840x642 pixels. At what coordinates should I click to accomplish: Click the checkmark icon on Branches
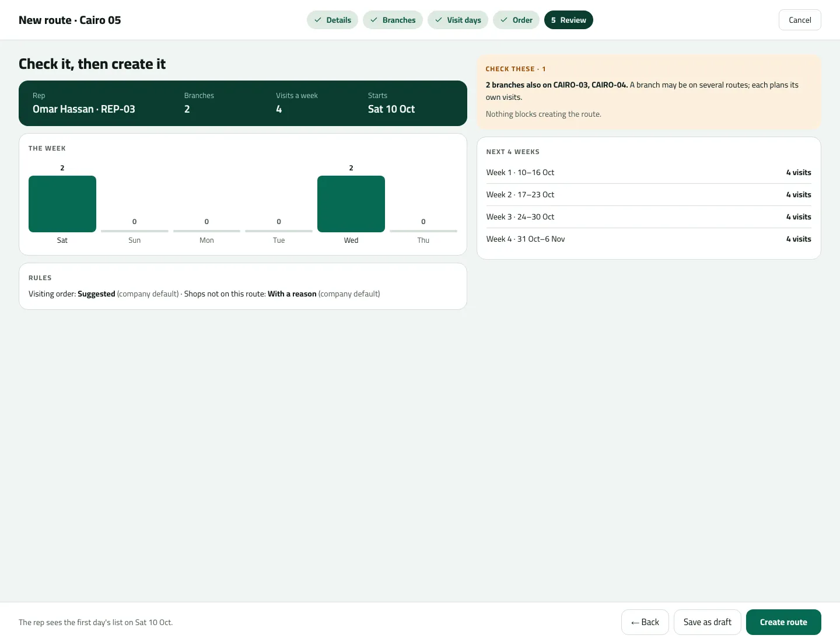click(x=374, y=20)
